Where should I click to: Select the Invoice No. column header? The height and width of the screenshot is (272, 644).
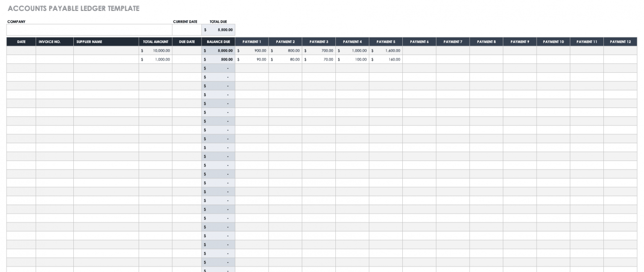[54, 42]
